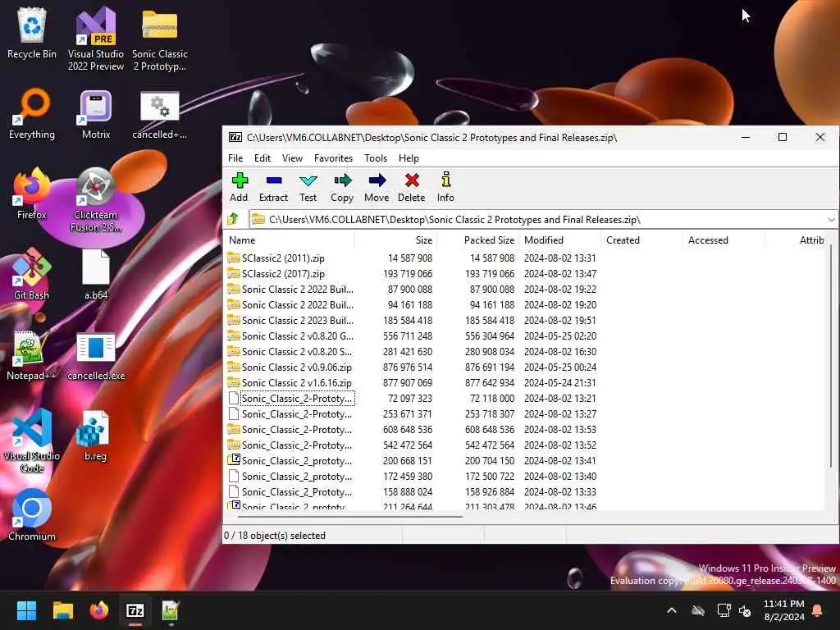Image resolution: width=840 pixels, height=630 pixels.
Task: Select Sonic Classic 2 v0.9.06.zip entry
Action: [x=412, y=367]
